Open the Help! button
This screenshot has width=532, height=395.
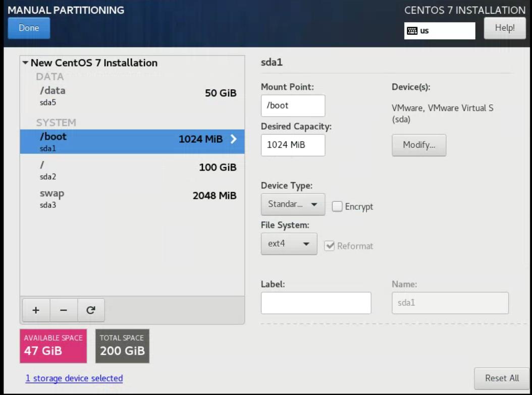505,28
